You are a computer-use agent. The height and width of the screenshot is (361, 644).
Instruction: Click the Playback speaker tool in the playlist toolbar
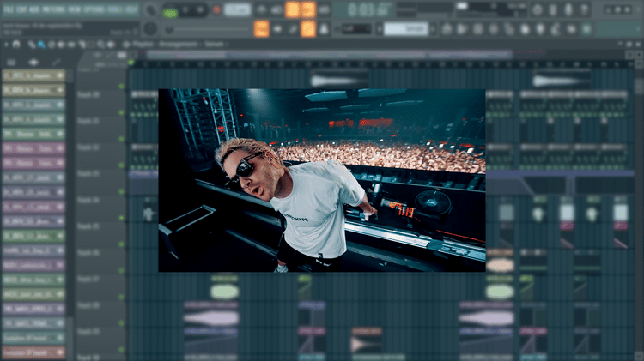point(111,45)
